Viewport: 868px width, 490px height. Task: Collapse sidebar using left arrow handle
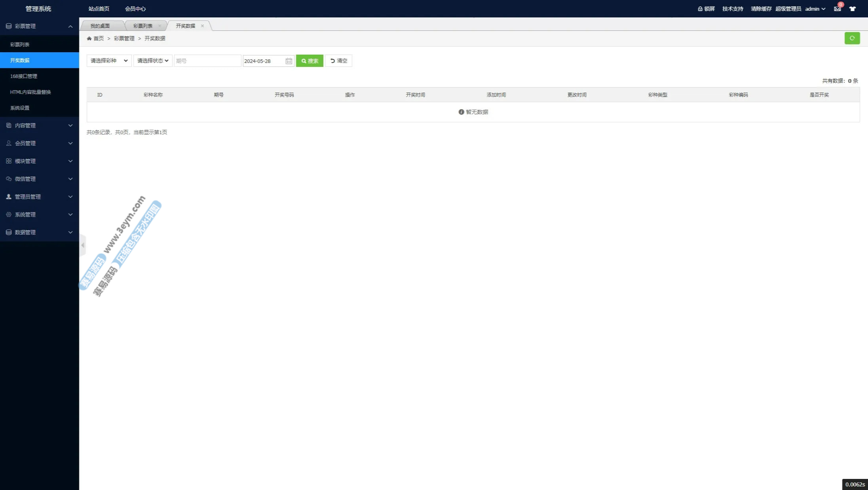83,245
